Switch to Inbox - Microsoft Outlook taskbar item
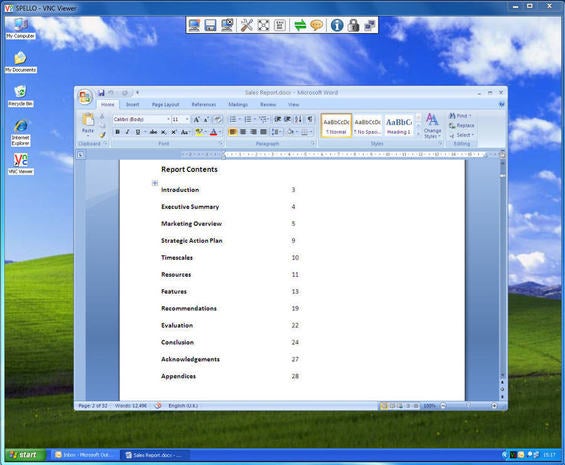 pos(84,455)
